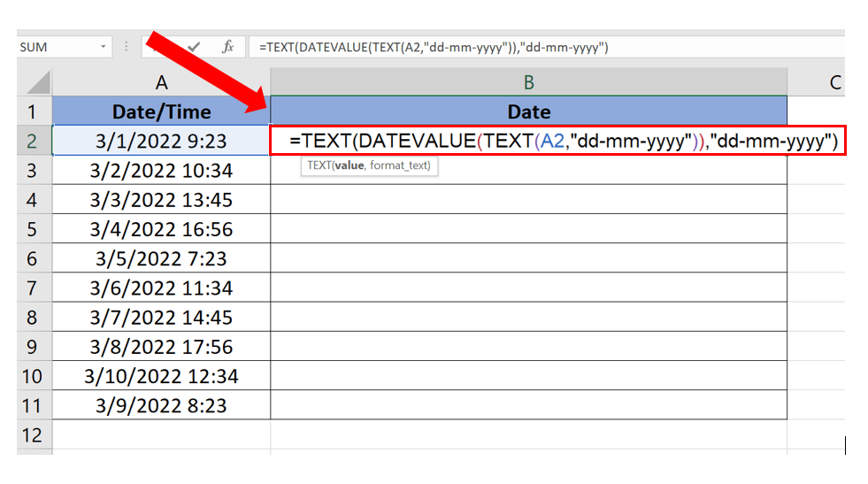Click empty cell B11
Image resolution: width=868 pixels, height=484 pixels.
point(528,406)
